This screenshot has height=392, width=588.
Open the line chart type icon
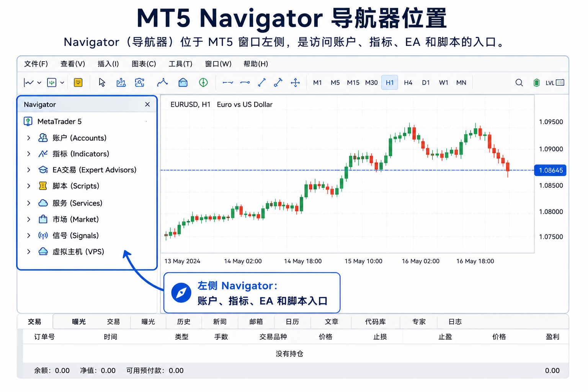(x=29, y=82)
